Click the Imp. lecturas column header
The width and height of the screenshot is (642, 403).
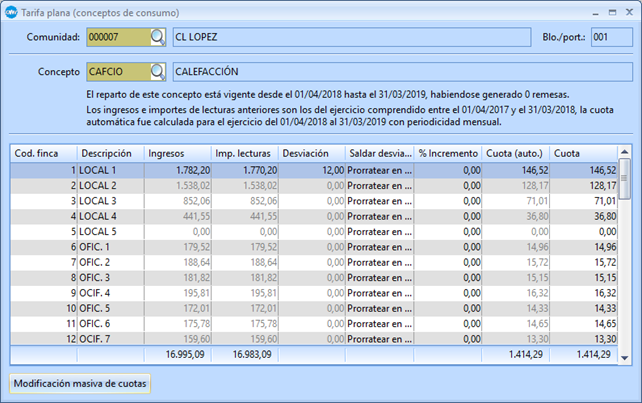244,154
